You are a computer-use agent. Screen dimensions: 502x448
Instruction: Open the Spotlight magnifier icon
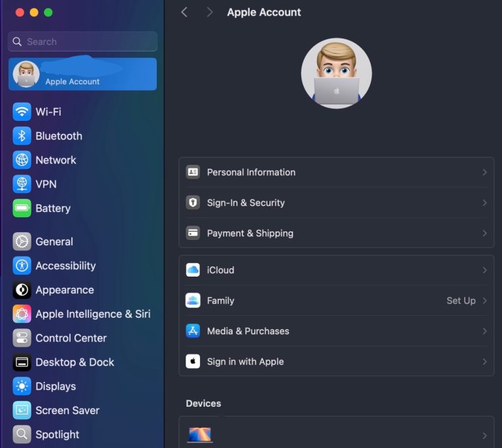tap(22, 434)
